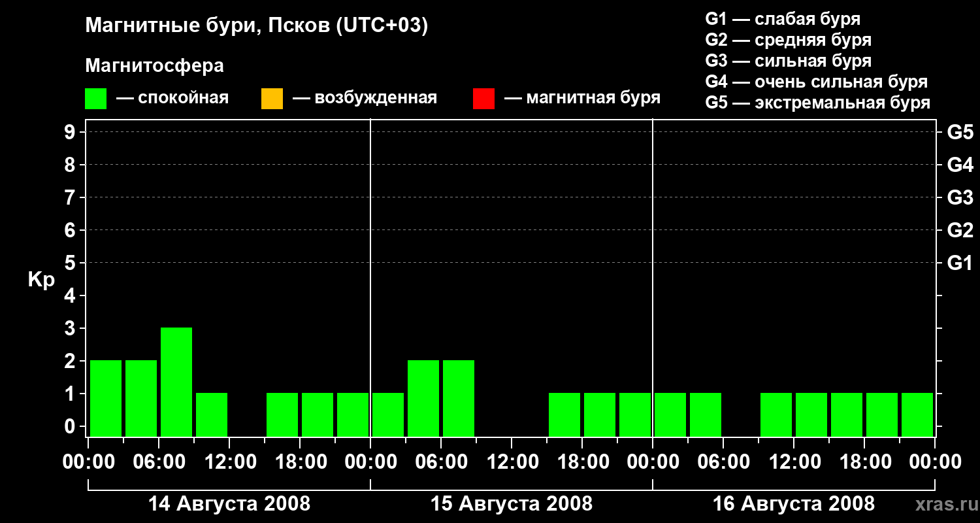Click the «12:00» time label for 16 August
The width and height of the screenshot is (980, 523).
pyautogui.click(x=794, y=462)
